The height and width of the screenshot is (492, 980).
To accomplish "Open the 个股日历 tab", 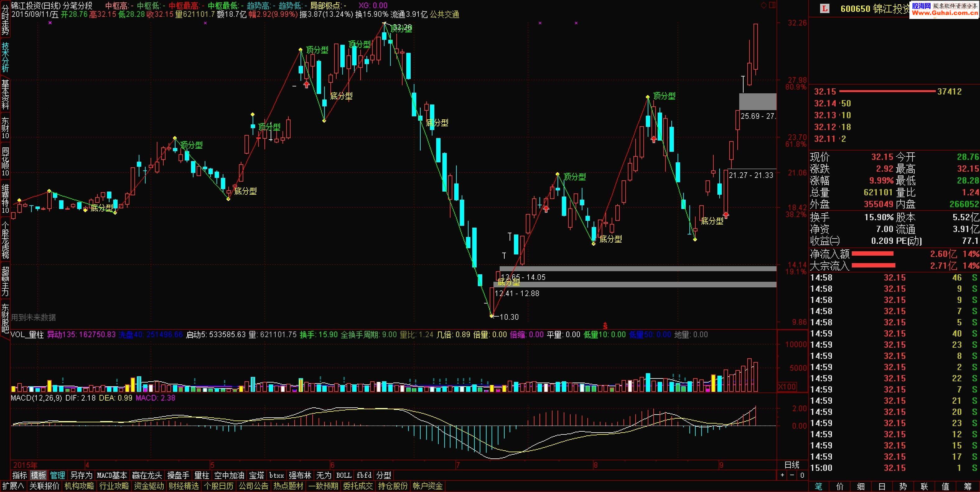I will pos(218,486).
